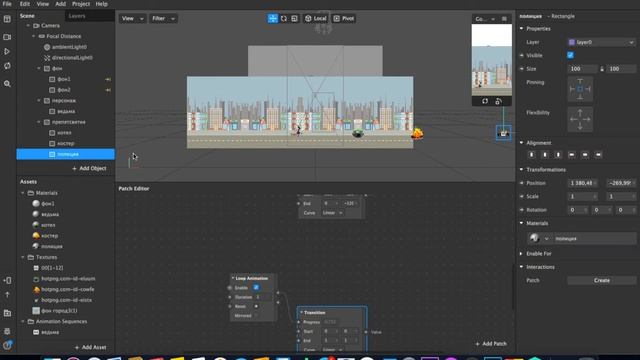Click the restart icon in left sidebar

click(x=7, y=66)
